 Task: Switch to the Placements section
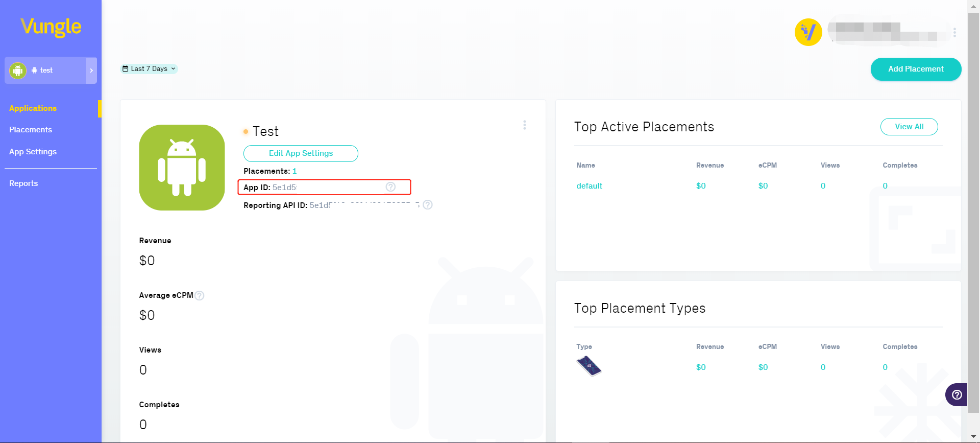pos(31,129)
